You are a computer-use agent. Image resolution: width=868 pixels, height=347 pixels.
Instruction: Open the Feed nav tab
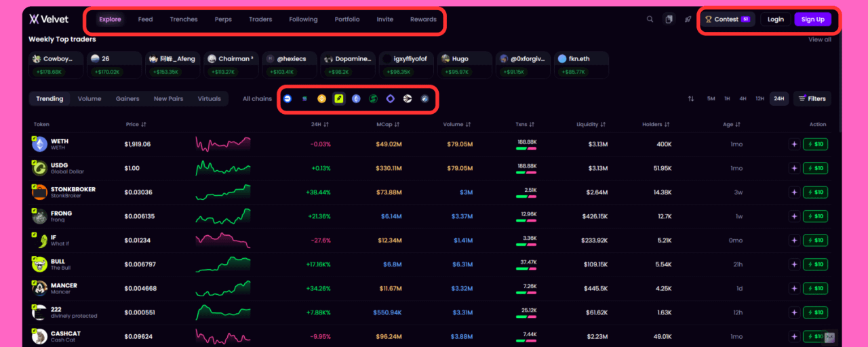click(145, 19)
